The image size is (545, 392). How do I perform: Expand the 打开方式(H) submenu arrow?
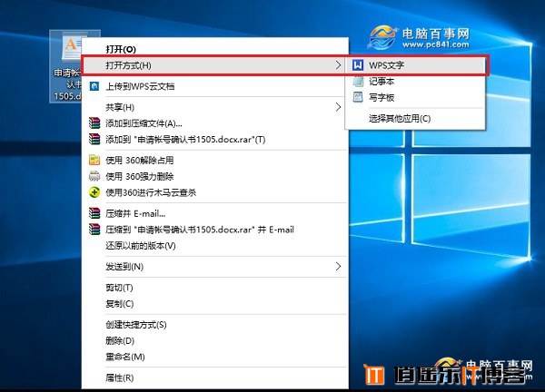[338, 65]
